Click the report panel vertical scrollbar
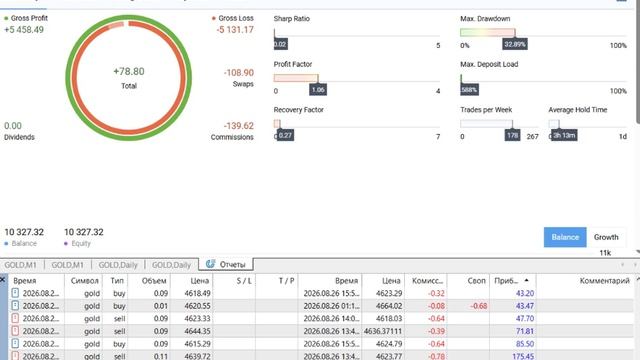This screenshot has height=360, width=640. (638, 61)
